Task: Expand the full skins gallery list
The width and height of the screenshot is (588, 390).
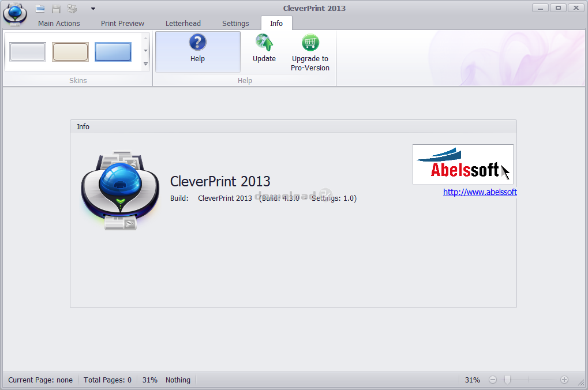Action: click(145, 64)
